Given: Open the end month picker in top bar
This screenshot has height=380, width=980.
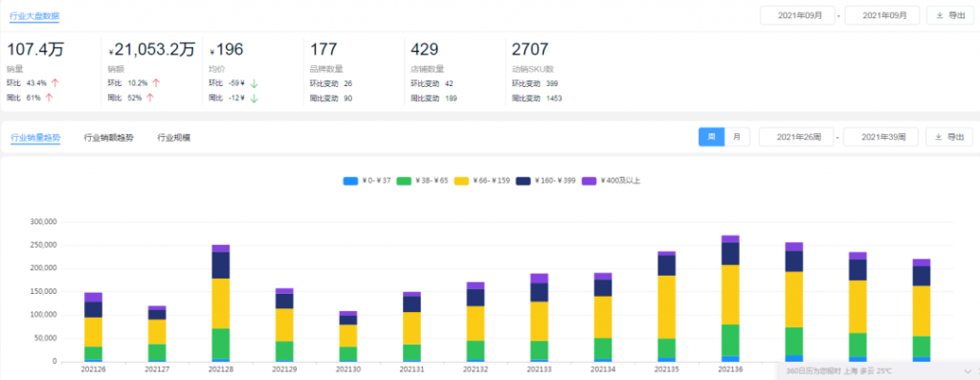Looking at the screenshot, I should coord(881,15).
